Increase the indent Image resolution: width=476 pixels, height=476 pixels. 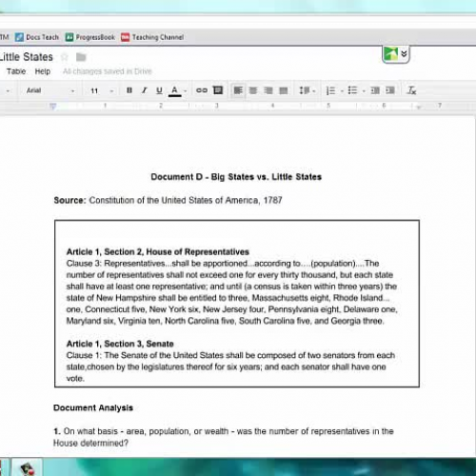(x=390, y=90)
